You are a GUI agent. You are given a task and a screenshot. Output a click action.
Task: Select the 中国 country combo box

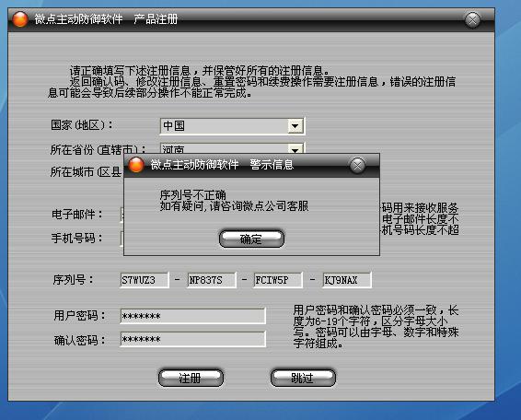click(232, 126)
